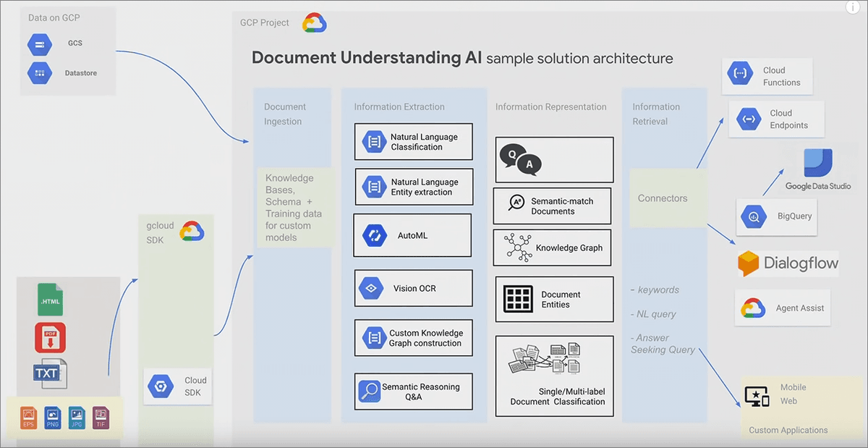Click the 'Document Ingestion' column heading

coord(285,114)
